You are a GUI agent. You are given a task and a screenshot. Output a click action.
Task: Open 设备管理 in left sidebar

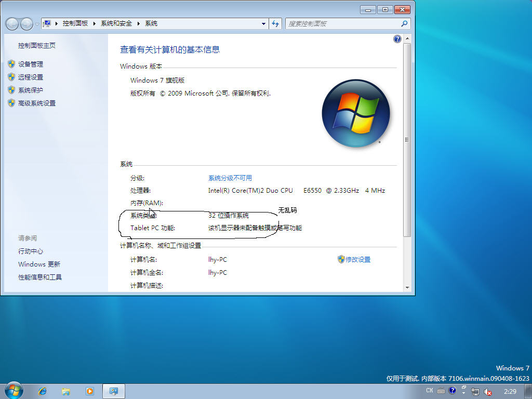[31, 64]
